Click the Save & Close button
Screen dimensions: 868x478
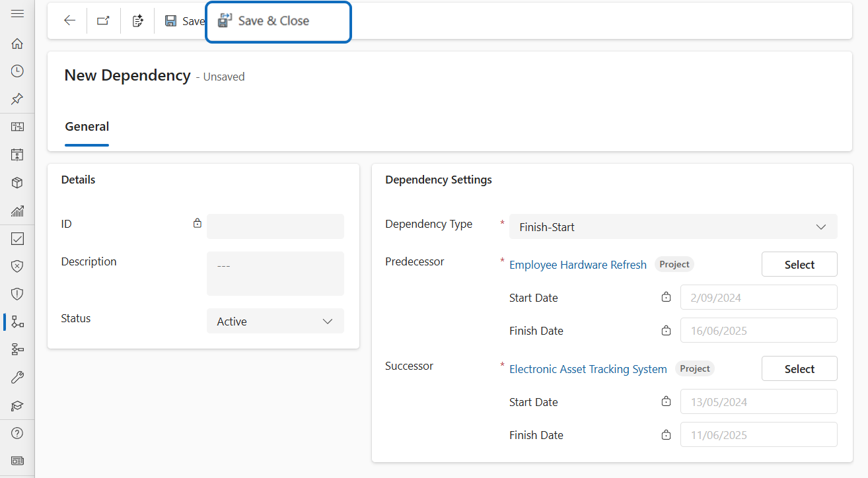[x=273, y=20]
